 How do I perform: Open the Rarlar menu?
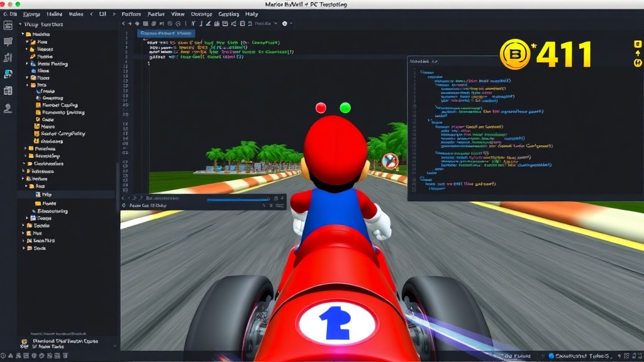click(156, 14)
